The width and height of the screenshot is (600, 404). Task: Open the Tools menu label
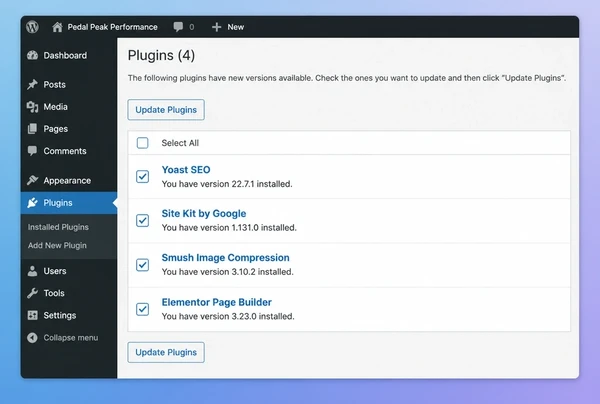pyautogui.click(x=54, y=293)
